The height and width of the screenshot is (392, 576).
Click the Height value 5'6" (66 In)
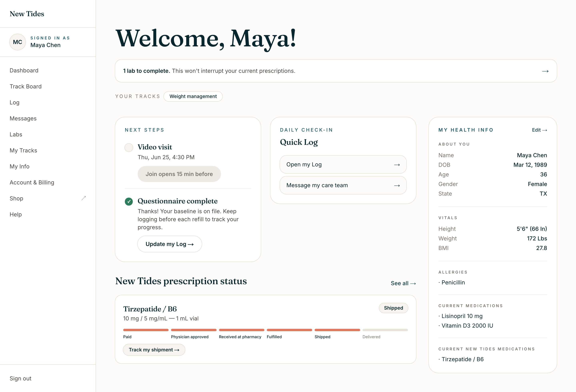(532, 229)
